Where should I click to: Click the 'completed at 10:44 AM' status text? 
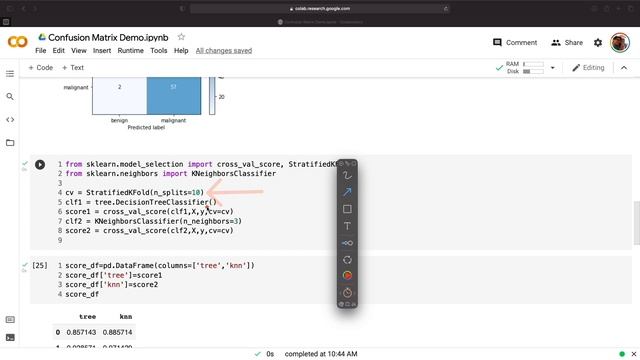[x=321, y=354]
